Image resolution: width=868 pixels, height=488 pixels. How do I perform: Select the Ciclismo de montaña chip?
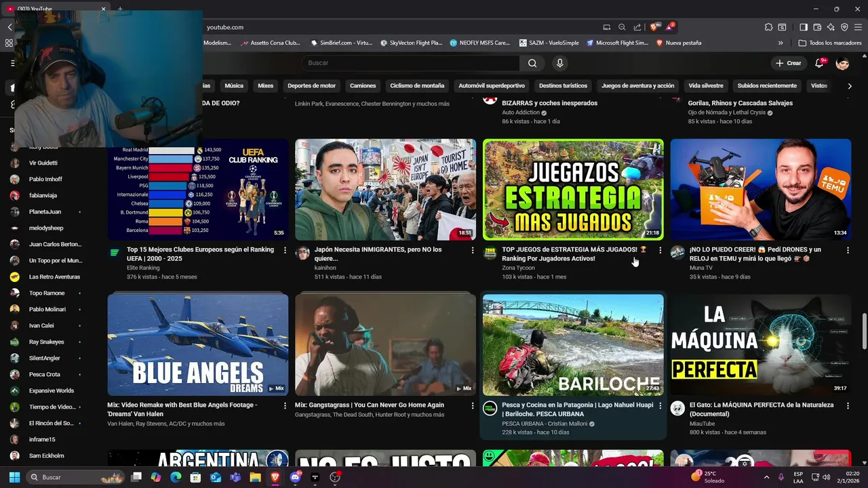click(x=417, y=86)
